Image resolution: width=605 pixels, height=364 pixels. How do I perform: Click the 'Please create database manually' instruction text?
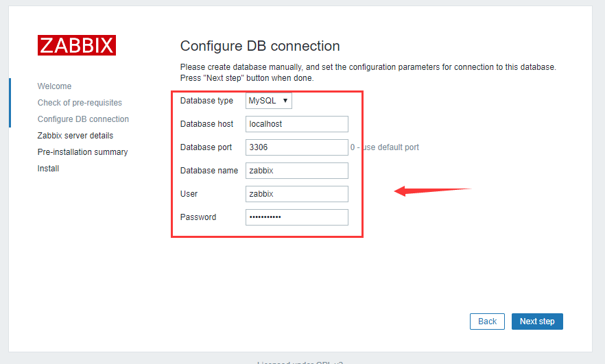pyautogui.click(x=368, y=73)
